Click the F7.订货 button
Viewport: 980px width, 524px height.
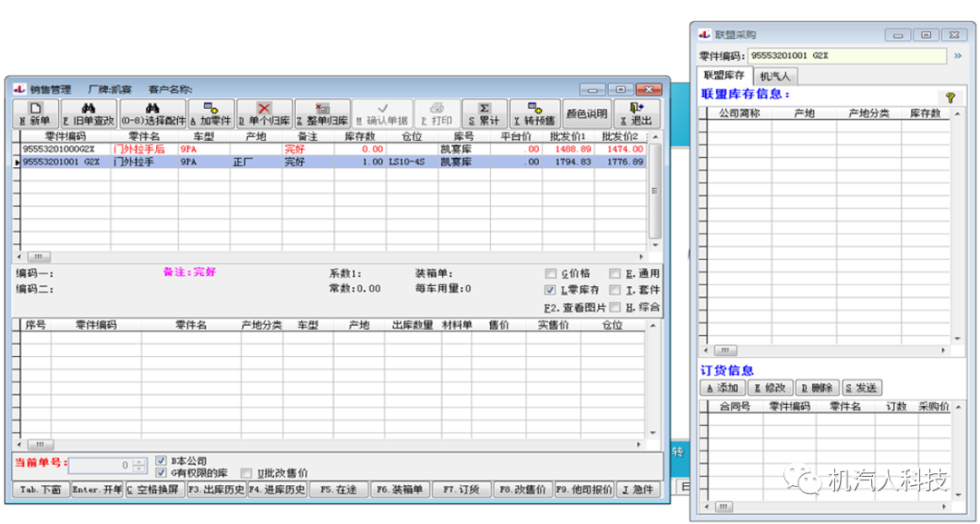[x=460, y=489]
